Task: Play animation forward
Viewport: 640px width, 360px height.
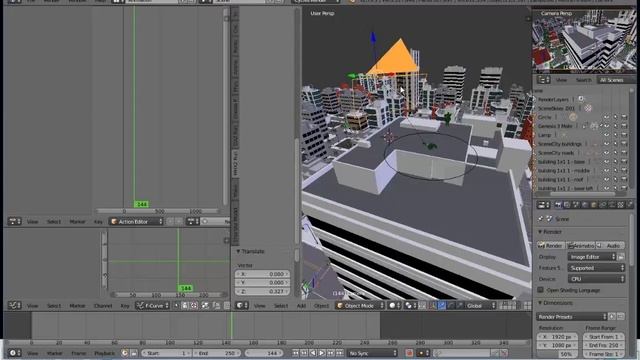Action: click(x=322, y=353)
